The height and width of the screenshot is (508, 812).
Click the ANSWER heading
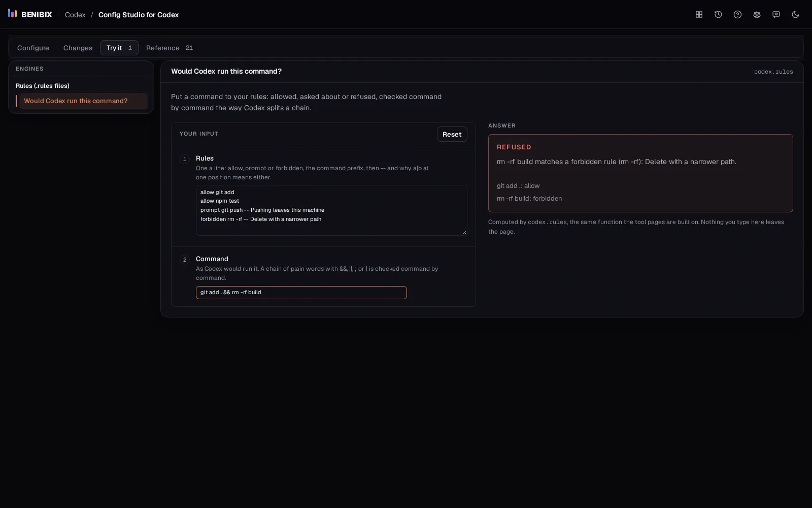tap(502, 125)
